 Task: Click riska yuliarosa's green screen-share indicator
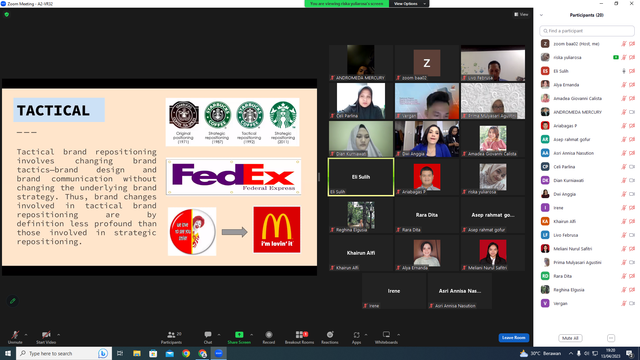pos(616,58)
